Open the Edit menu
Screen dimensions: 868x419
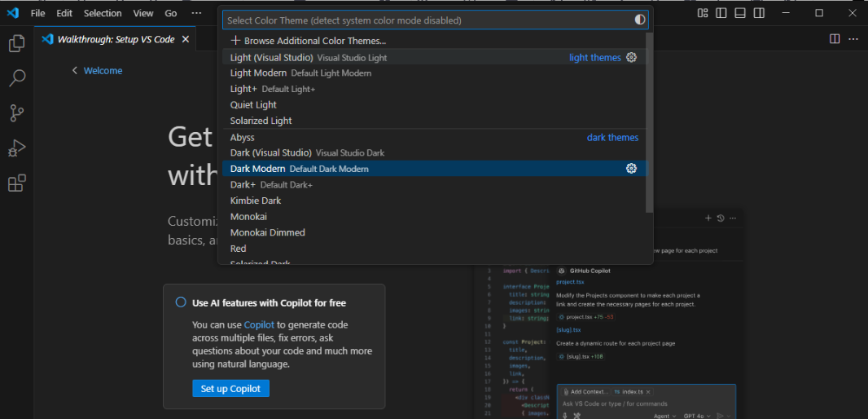pos(64,13)
